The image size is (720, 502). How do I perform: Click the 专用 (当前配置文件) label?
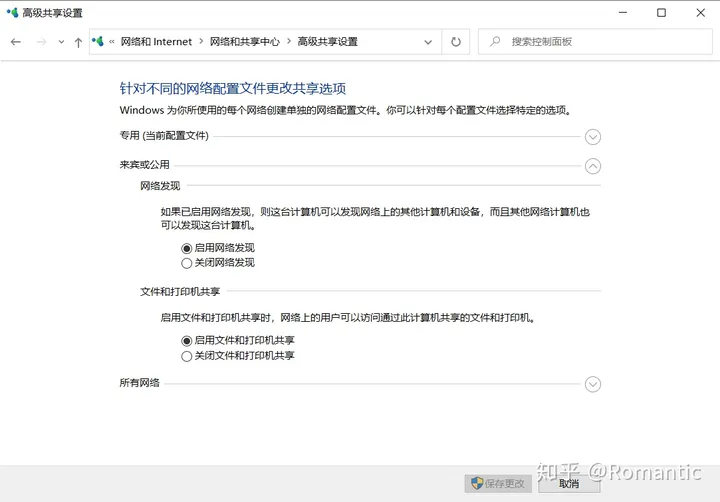[x=164, y=135]
